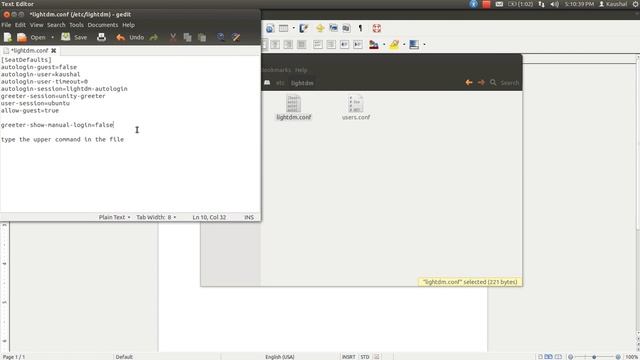The width and height of the screenshot is (640, 360).
Task: Click the autologin-user=kaushal line
Action: tap(40, 74)
